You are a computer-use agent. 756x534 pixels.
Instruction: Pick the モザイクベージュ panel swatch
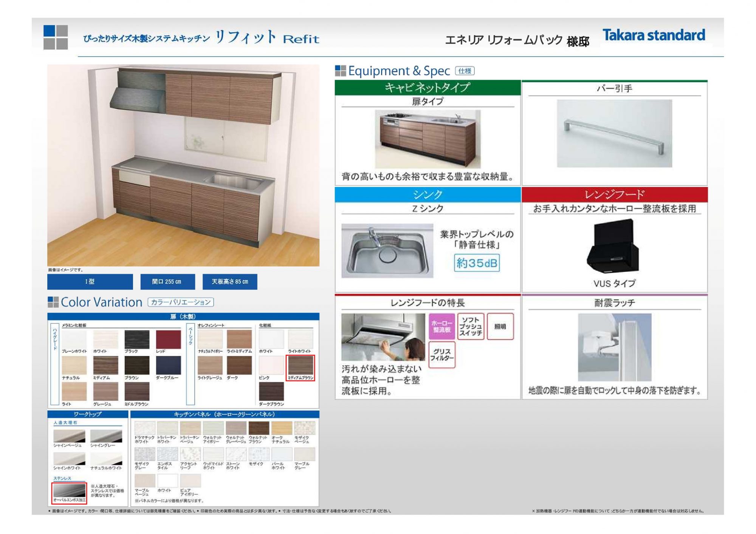(304, 428)
